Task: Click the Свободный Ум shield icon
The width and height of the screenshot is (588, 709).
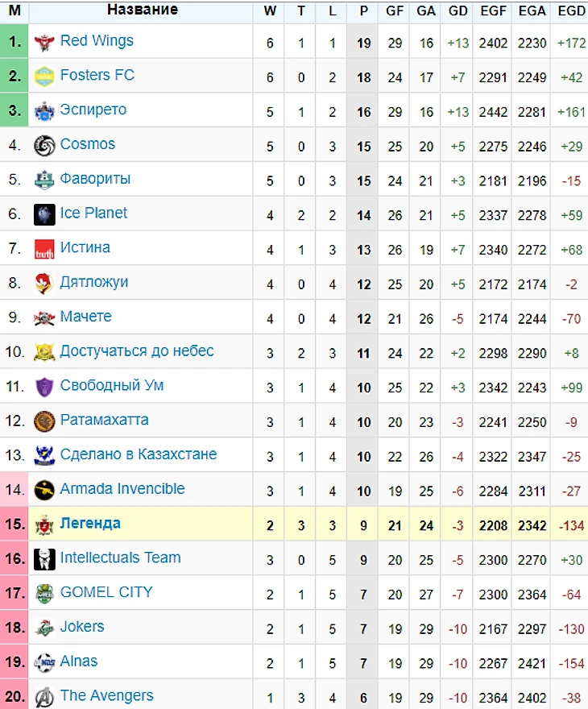Action: (43, 387)
